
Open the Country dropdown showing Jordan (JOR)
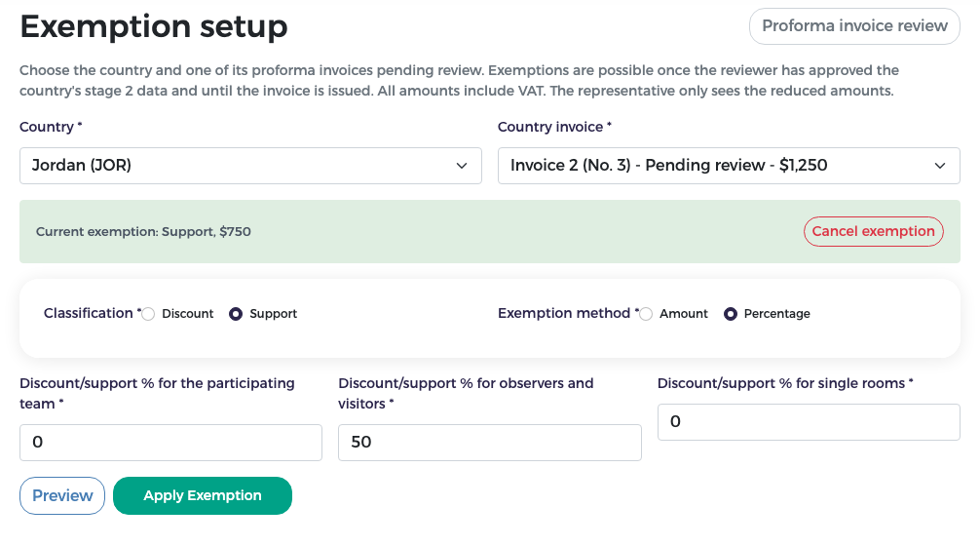pos(250,166)
